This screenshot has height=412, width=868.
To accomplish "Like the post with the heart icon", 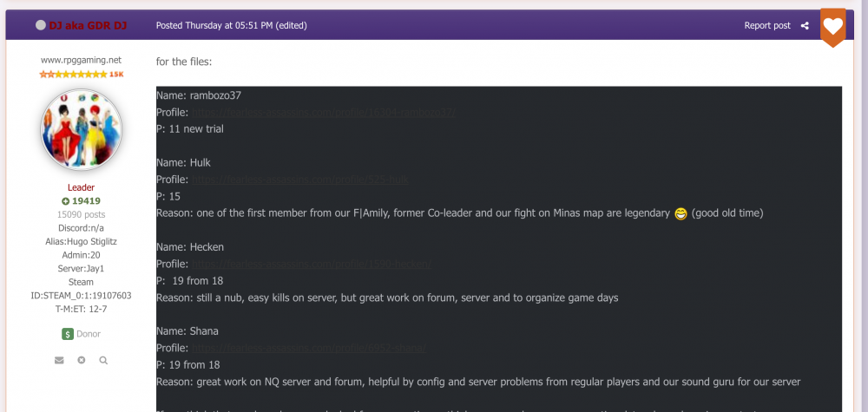I will 832,26.
